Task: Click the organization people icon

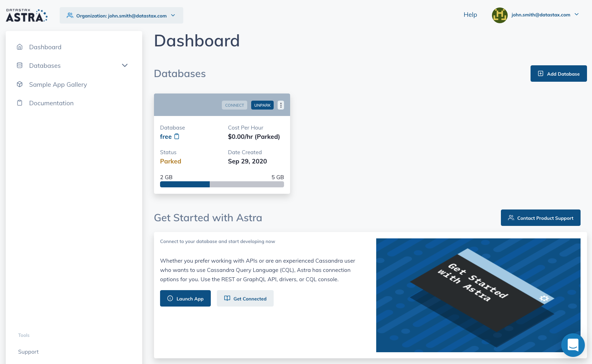Action: click(x=70, y=15)
